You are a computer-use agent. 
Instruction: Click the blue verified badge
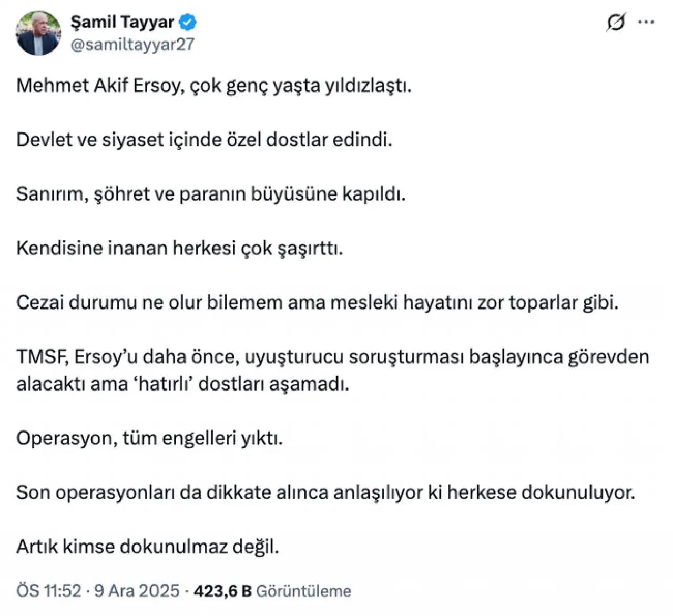click(x=188, y=22)
